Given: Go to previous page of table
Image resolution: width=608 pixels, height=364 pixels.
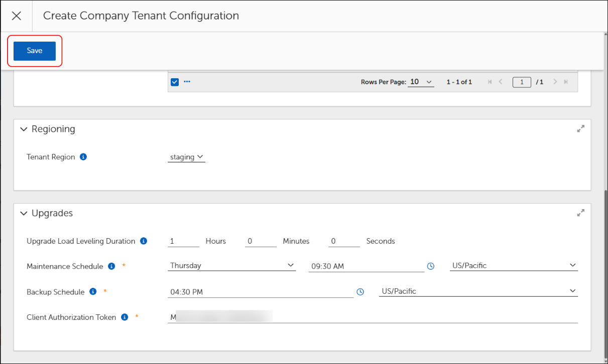Looking at the screenshot, I should [501, 82].
